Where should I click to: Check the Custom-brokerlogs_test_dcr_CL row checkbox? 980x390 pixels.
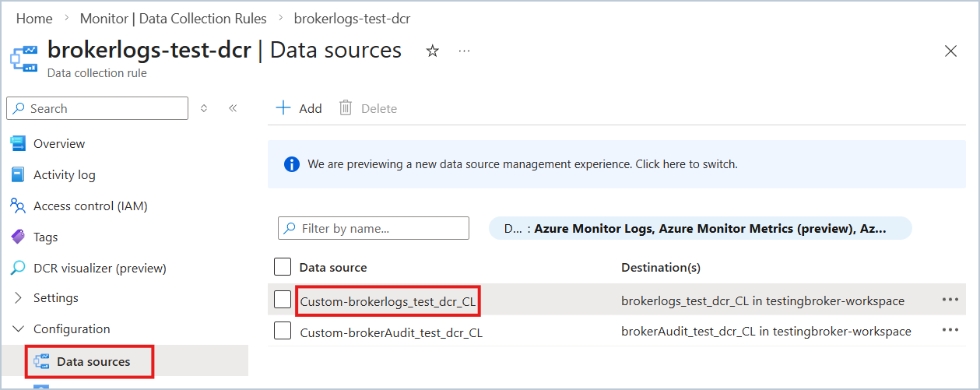click(x=283, y=299)
